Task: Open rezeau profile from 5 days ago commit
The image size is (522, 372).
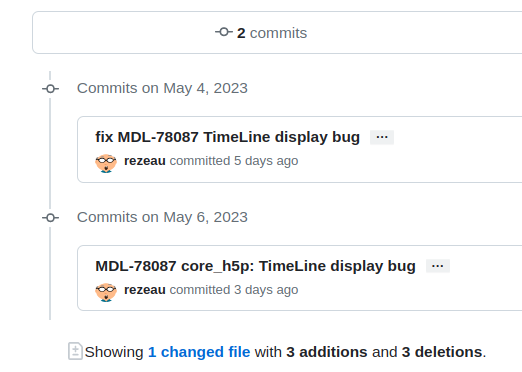Action: [x=145, y=161]
